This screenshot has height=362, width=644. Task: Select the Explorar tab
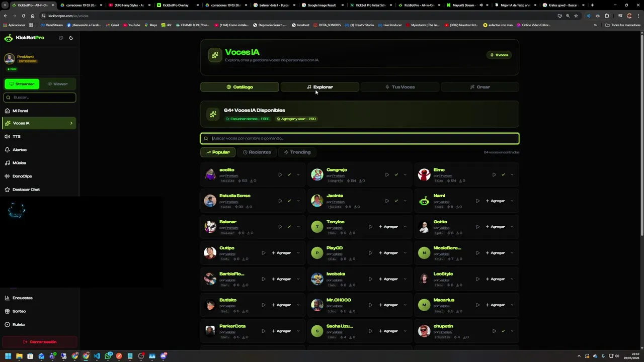click(320, 87)
